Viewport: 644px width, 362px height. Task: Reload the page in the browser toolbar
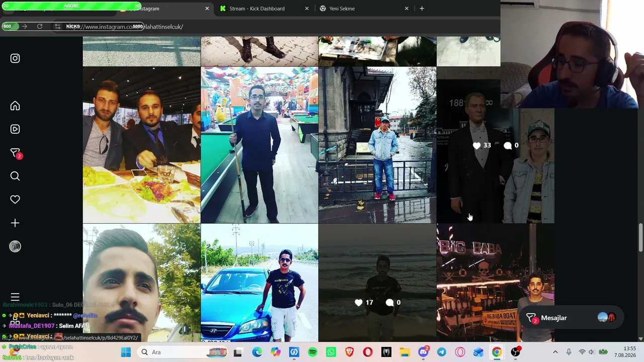click(40, 26)
